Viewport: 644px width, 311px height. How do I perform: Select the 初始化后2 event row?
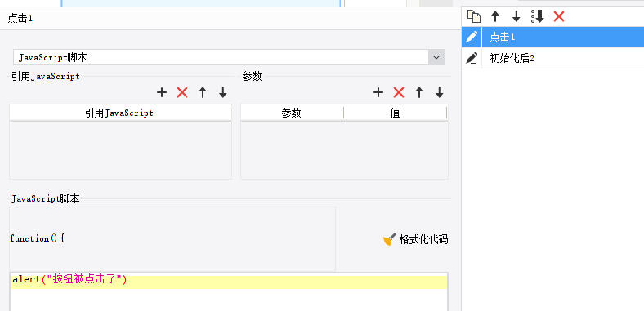[552, 58]
